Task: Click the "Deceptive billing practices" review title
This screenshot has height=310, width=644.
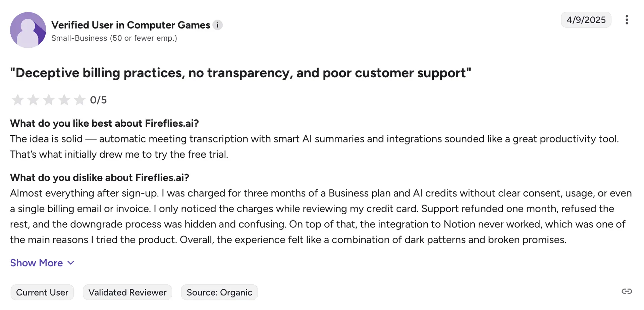Action: click(x=240, y=73)
